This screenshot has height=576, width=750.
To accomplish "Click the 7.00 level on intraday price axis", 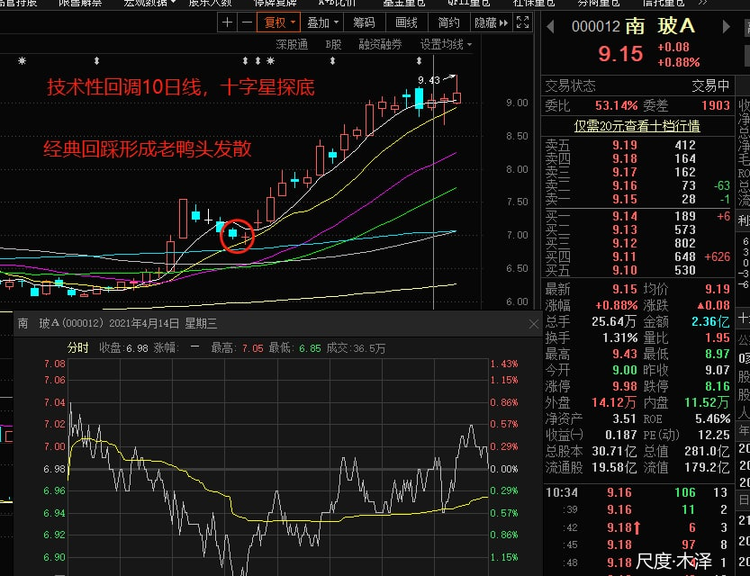I will coord(55,446).
